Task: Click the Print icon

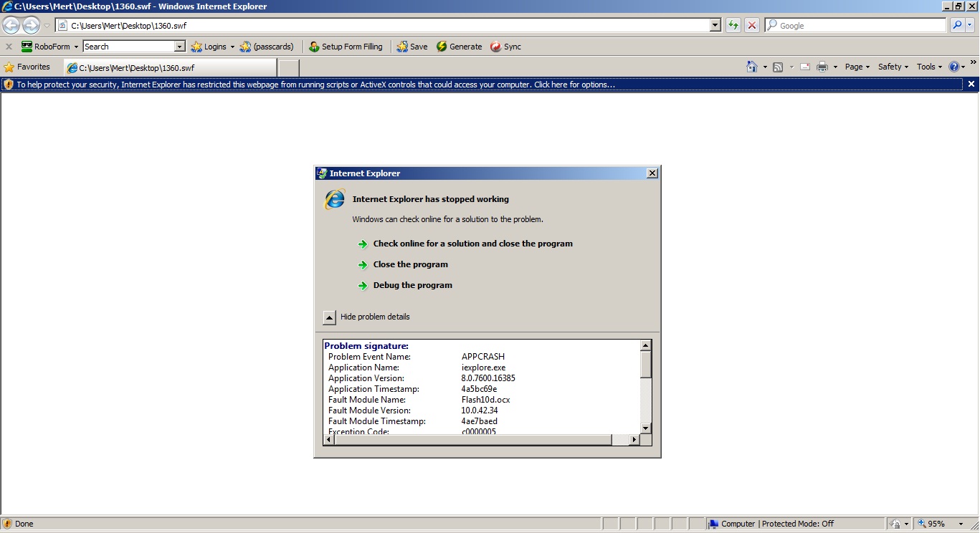Action: [822, 67]
